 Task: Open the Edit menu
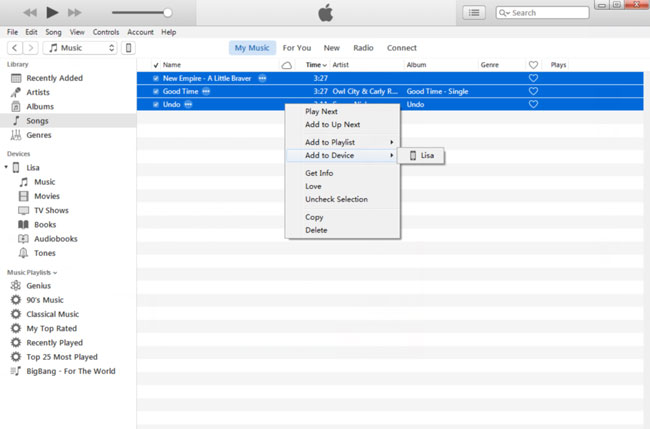coord(31,32)
